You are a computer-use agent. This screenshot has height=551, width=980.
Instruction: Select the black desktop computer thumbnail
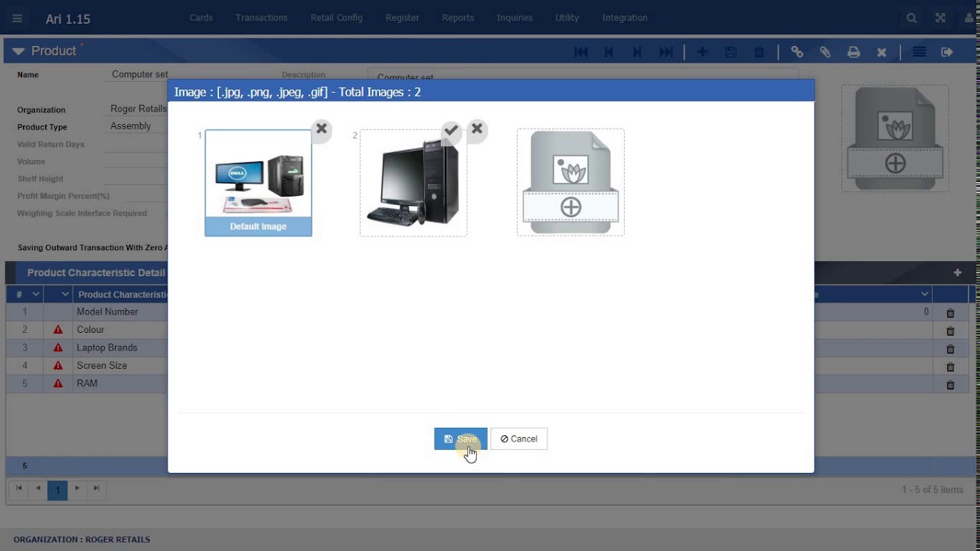[413, 184]
